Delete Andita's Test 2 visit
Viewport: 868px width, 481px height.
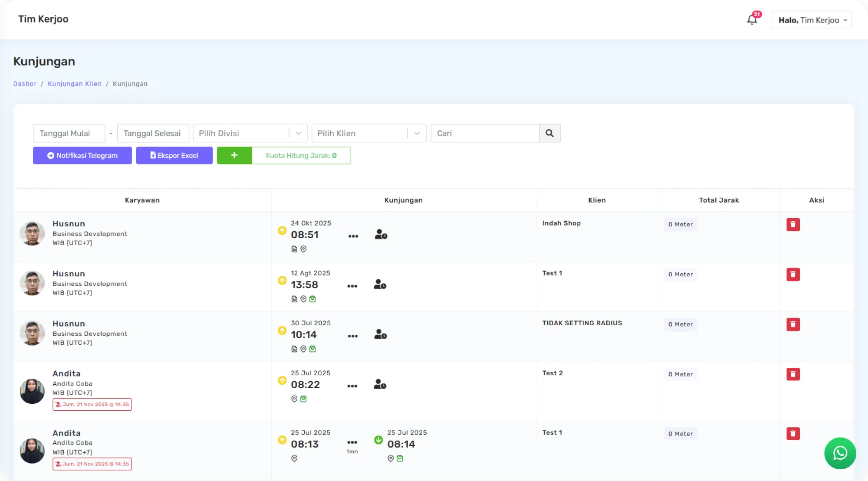793,374
